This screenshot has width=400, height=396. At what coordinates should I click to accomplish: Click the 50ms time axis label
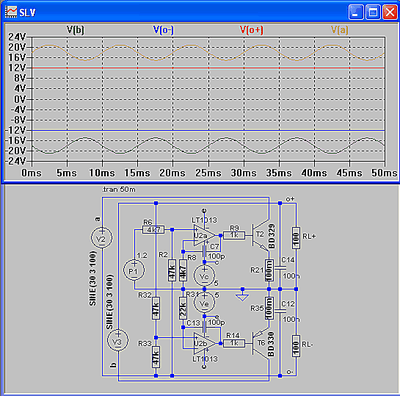click(x=384, y=173)
